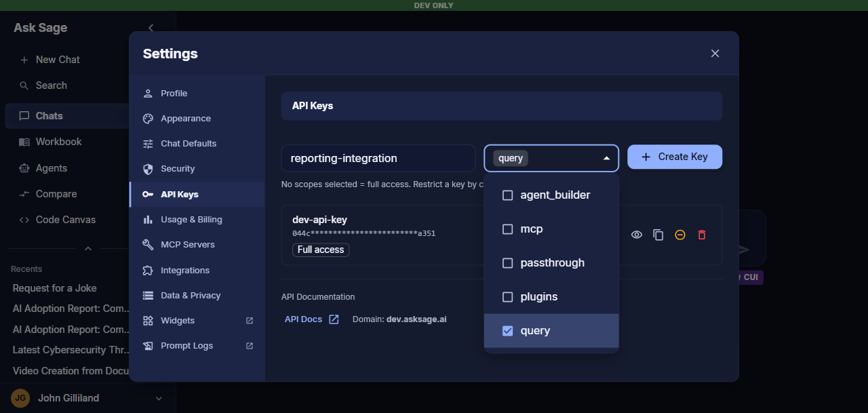The image size is (868, 413).
Task: Reveal dev-api-key using the eye icon
Action: tap(637, 235)
